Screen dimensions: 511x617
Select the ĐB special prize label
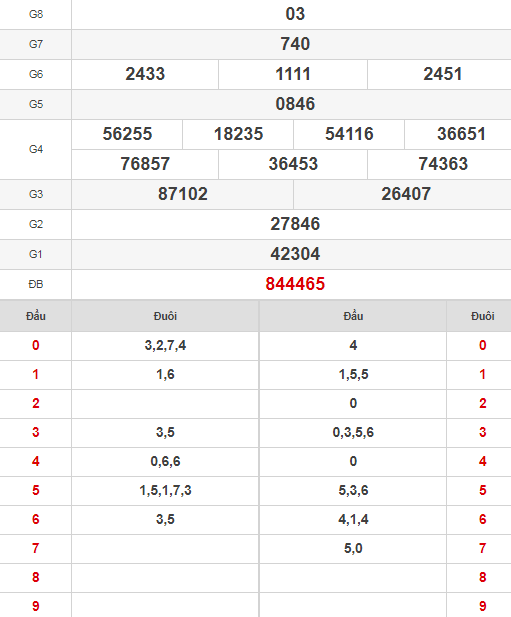(36, 284)
